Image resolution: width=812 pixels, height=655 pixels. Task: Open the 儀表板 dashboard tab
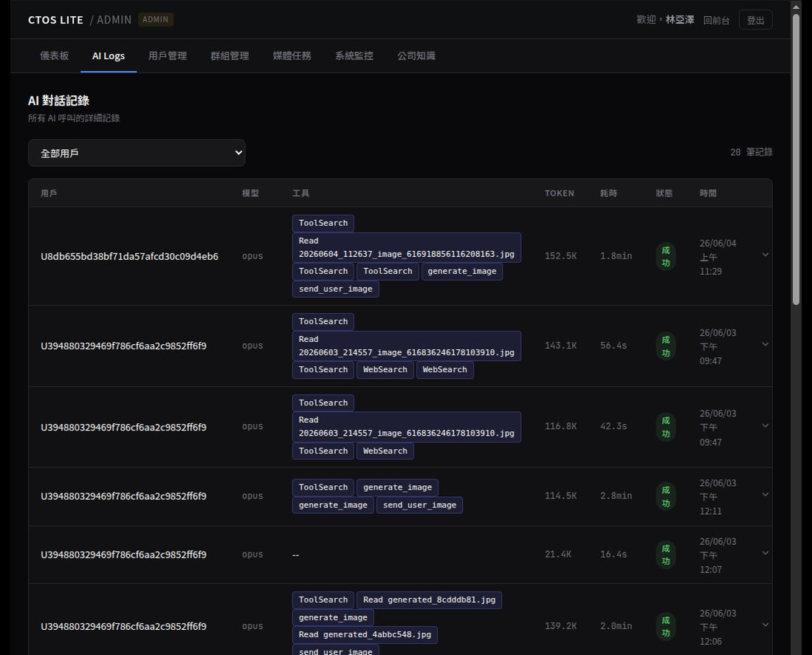55,56
